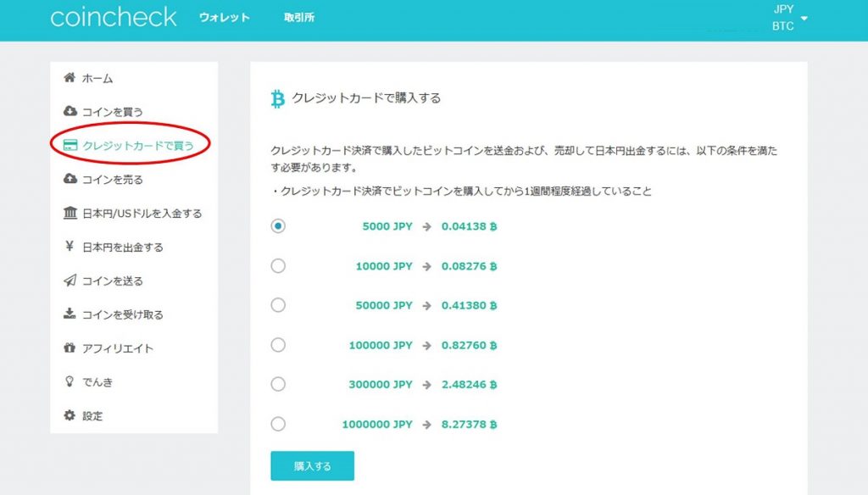Choose the 1000000 JPY radio option
The width and height of the screenshot is (868, 495).
tap(278, 424)
